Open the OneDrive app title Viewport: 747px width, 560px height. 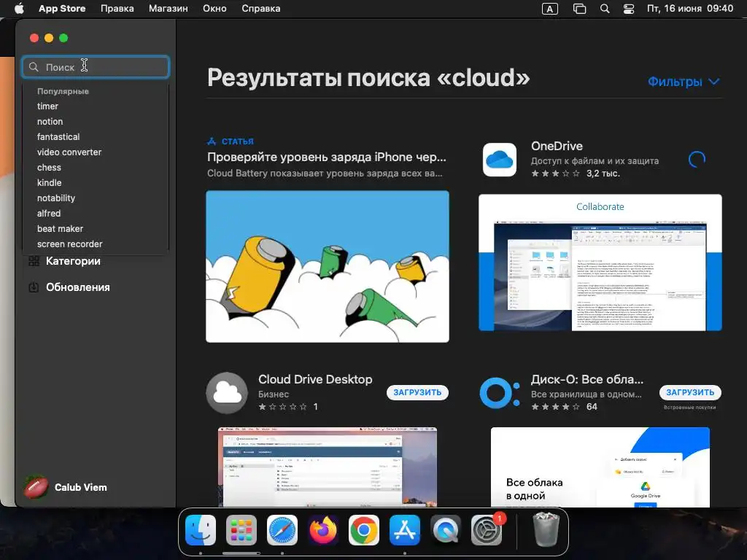point(557,146)
